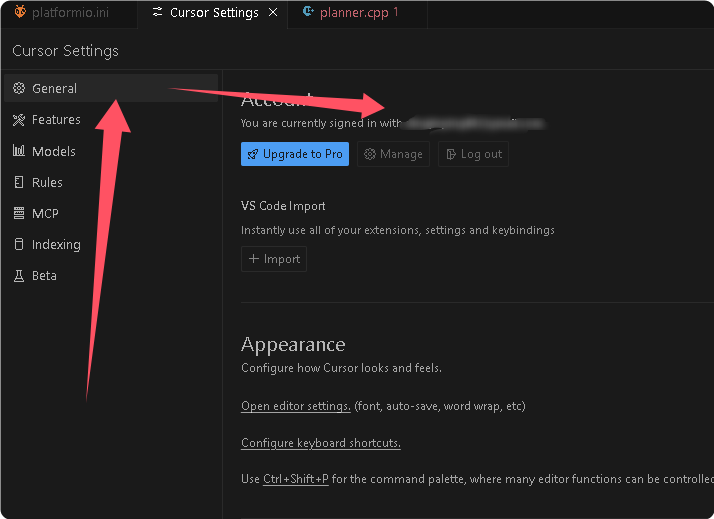Click the Manage account button
Screen dimensions: 714x519
(x=393, y=154)
